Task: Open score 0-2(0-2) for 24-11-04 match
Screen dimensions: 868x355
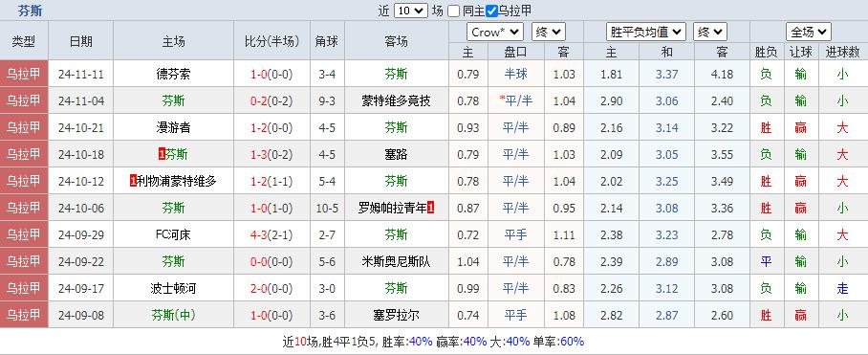Action: (x=271, y=100)
